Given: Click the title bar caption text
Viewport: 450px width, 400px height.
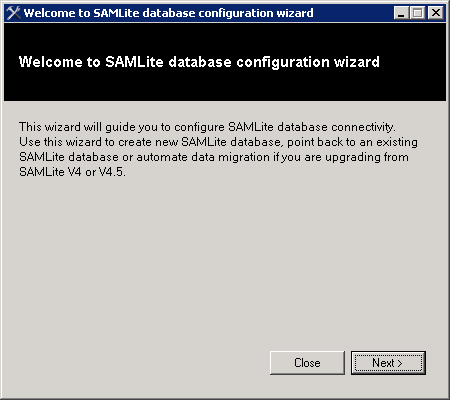Looking at the screenshot, I should tap(169, 13).
